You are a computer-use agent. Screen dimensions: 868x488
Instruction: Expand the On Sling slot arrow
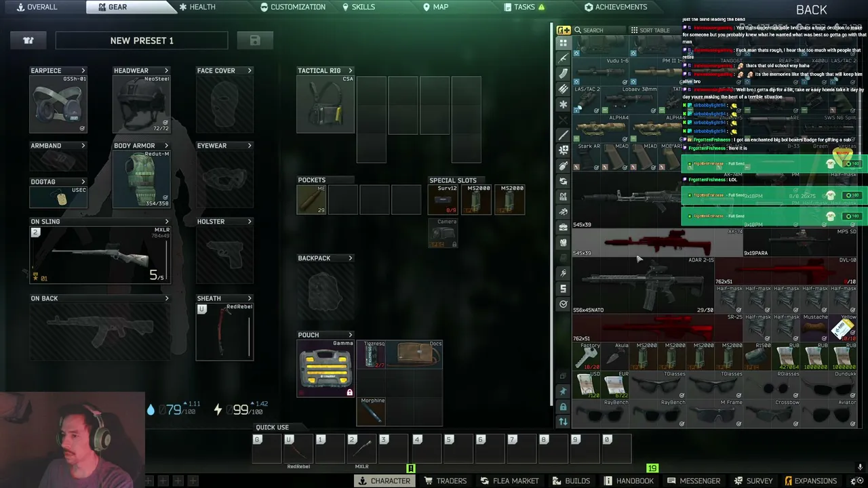point(166,222)
